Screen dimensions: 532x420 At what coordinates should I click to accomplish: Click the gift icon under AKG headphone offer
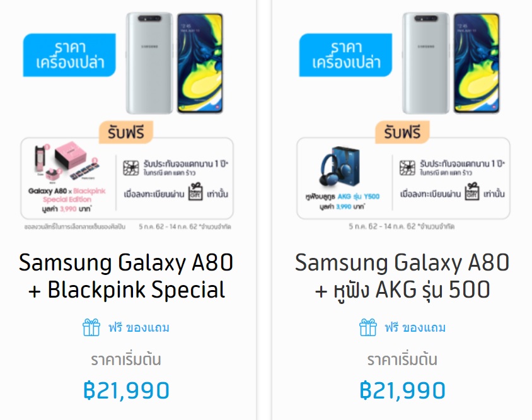(367, 327)
